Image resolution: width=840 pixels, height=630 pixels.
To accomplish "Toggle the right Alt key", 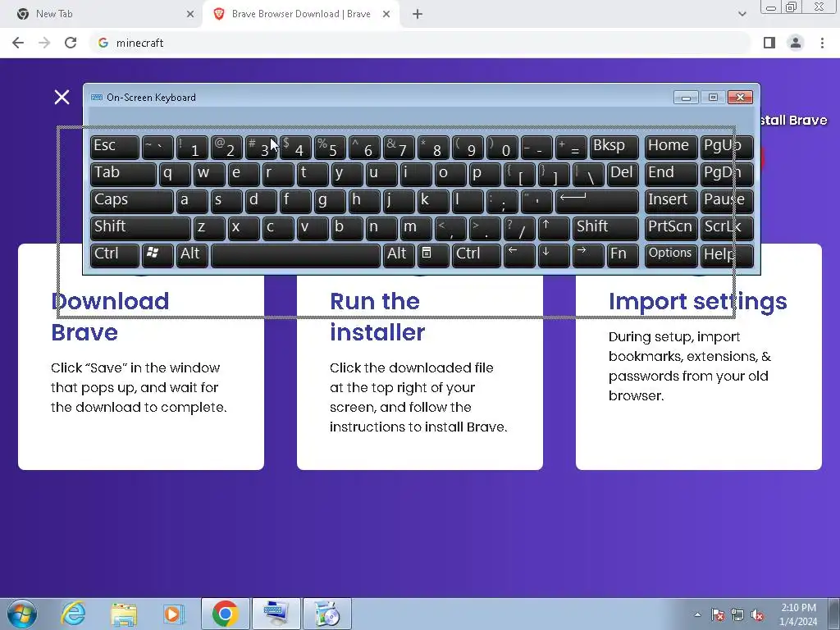I will click(x=399, y=254).
